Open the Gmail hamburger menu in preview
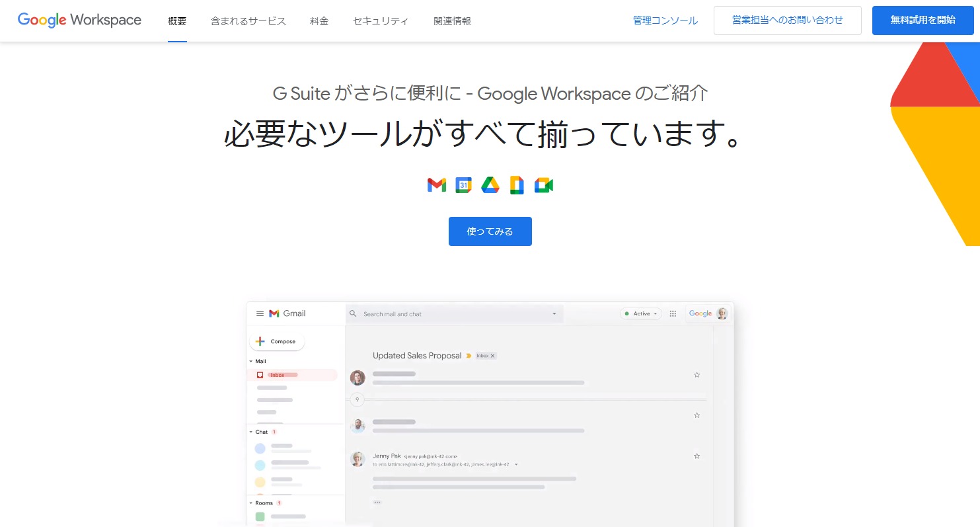Viewport: 980px width, 527px height. (x=260, y=313)
